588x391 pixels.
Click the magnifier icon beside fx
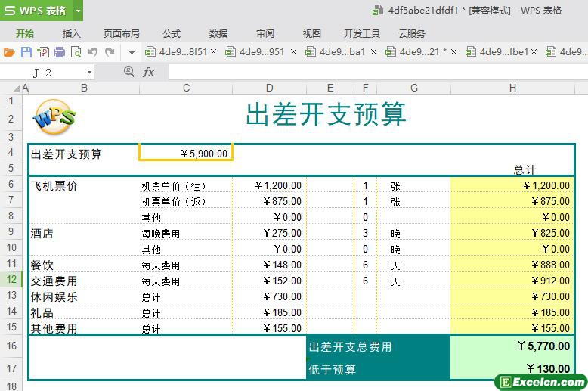click(128, 72)
